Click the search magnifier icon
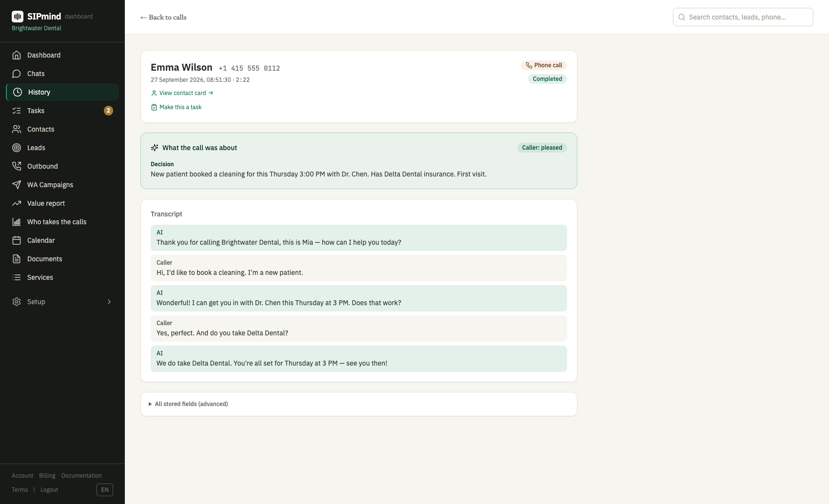829x504 pixels. click(682, 17)
